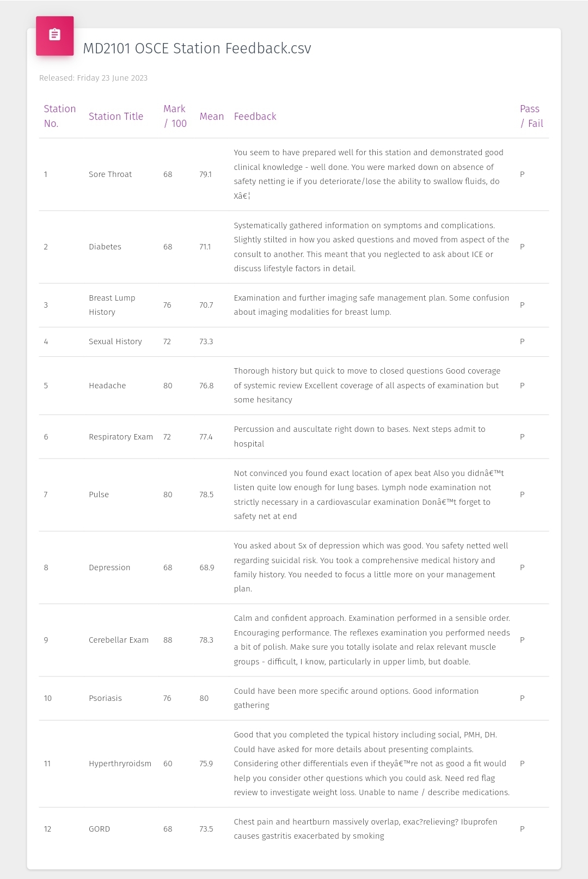The image size is (588, 879).
Task: Select the Feedback column header
Action: (x=255, y=117)
